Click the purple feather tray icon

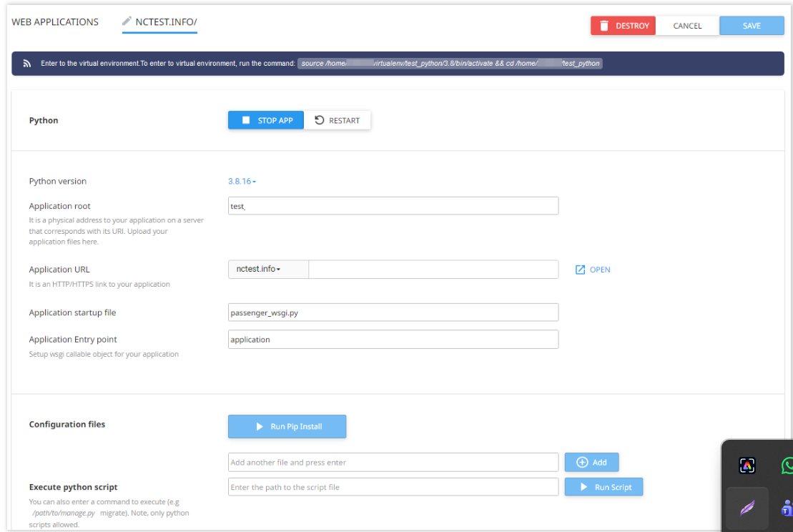click(747, 508)
